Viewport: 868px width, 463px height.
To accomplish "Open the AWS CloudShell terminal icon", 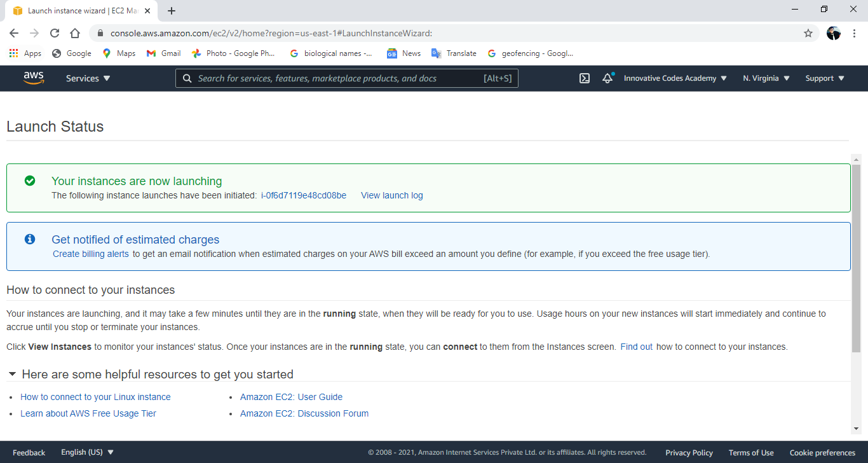I will (x=584, y=78).
